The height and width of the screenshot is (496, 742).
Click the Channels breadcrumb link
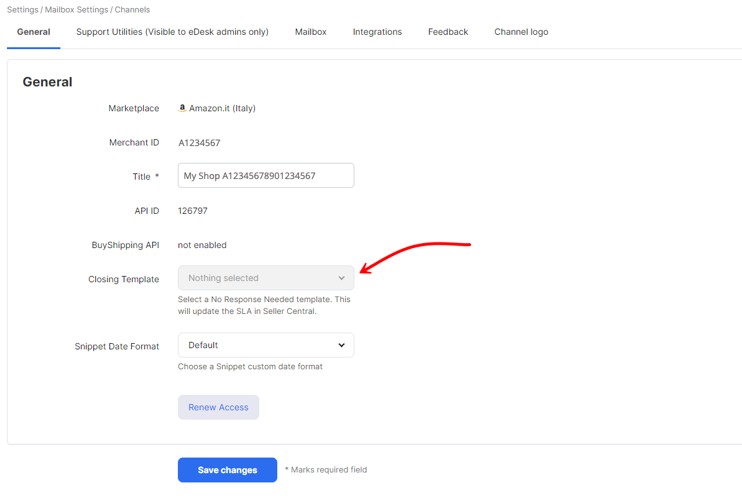(x=132, y=9)
